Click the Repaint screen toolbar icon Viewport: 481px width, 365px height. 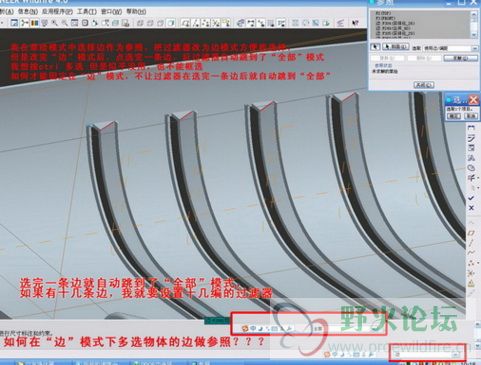point(14,23)
